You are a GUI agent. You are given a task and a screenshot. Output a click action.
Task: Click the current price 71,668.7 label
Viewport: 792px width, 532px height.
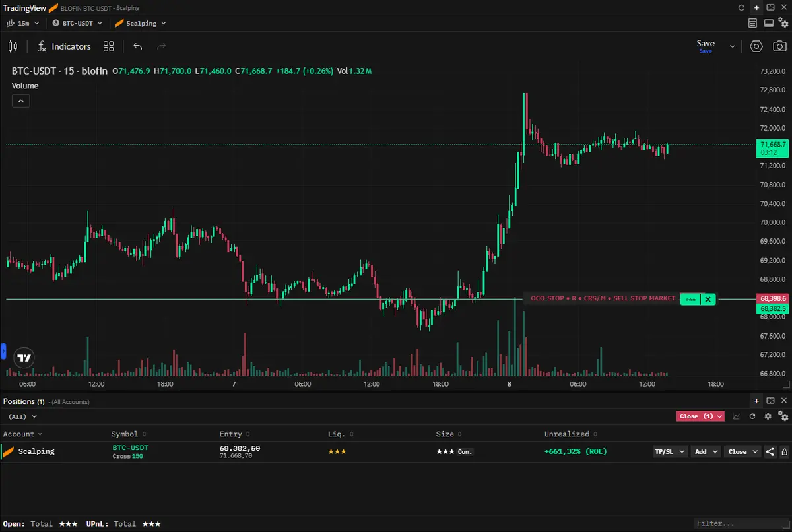[773, 148]
